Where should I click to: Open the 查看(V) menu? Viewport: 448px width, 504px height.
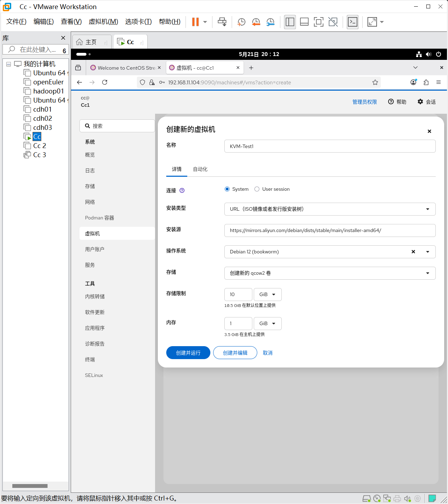tap(71, 22)
